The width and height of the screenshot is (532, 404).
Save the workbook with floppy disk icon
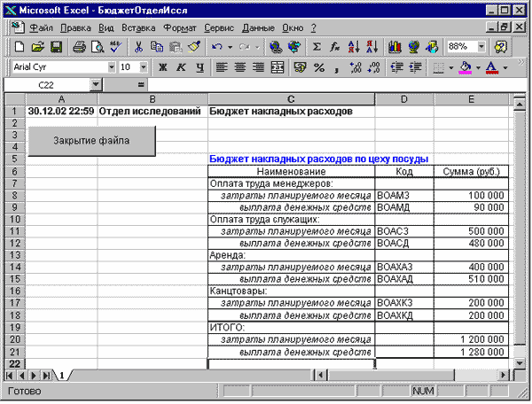point(56,47)
